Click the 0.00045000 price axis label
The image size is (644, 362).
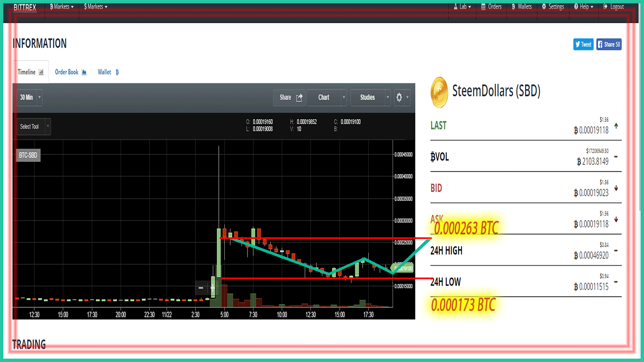[x=404, y=155]
